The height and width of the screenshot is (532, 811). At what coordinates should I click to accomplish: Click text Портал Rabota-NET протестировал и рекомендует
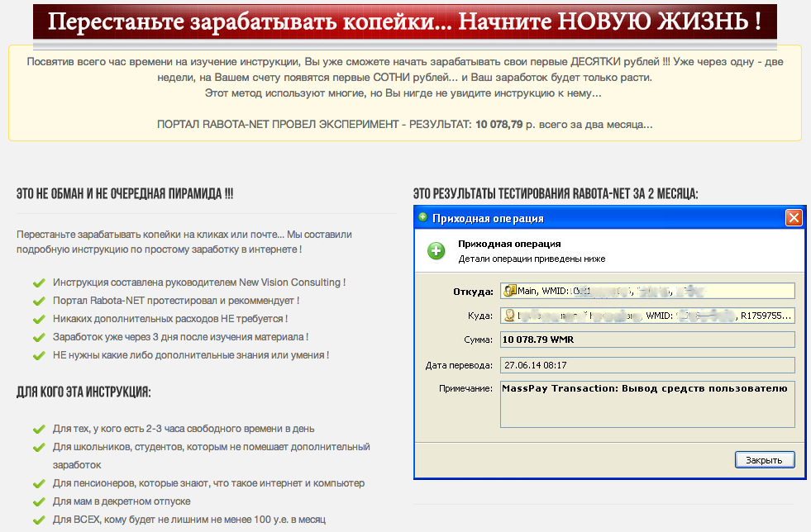click(176, 301)
